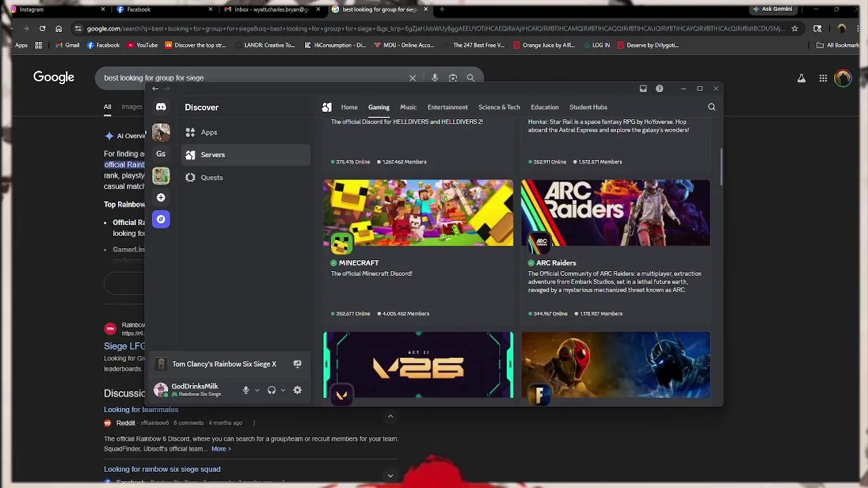Viewport: 868px width, 488px height.
Task: Open the Gs server in Discord sidebar
Action: [161, 154]
